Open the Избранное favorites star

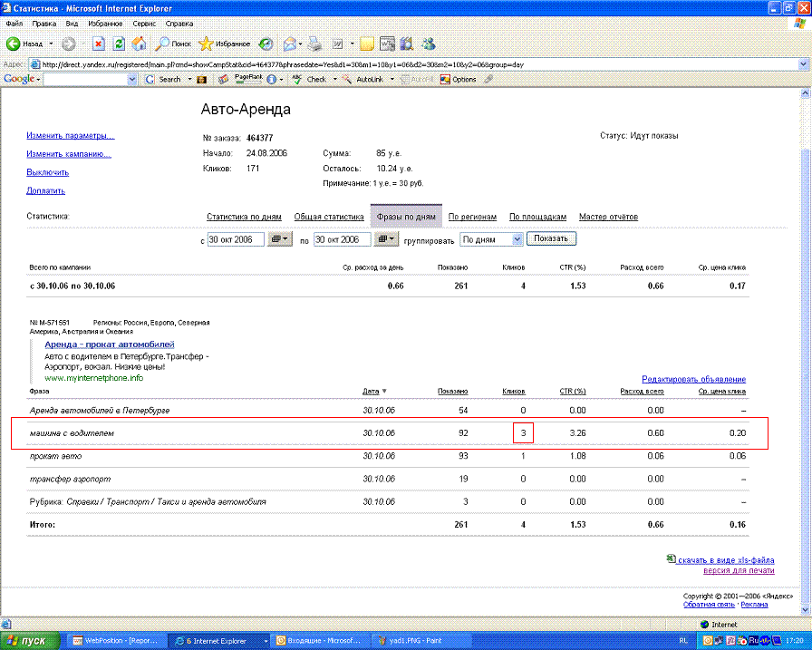click(x=206, y=43)
